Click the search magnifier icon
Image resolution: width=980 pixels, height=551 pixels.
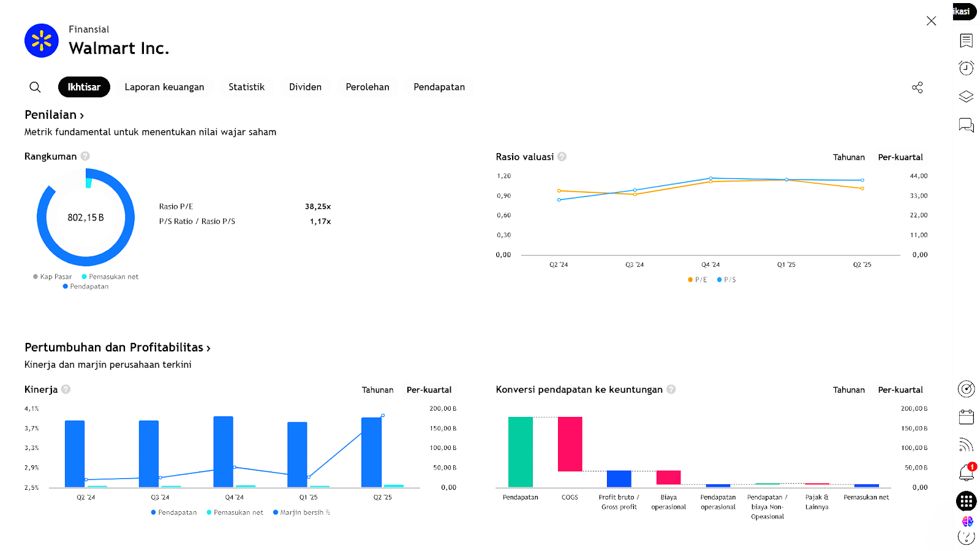click(35, 87)
